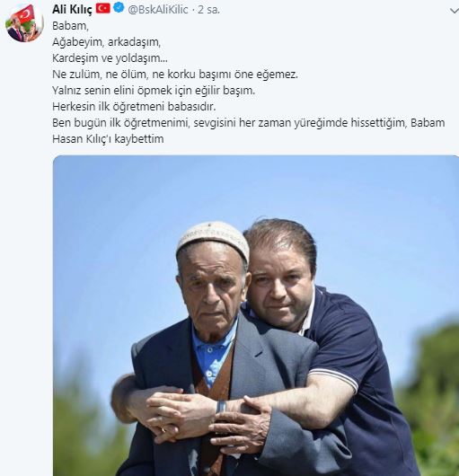Click the line 'Yalnız senin elini öpmek'
Image resolution: width=459 pixels, height=476 pixels.
[154, 91]
